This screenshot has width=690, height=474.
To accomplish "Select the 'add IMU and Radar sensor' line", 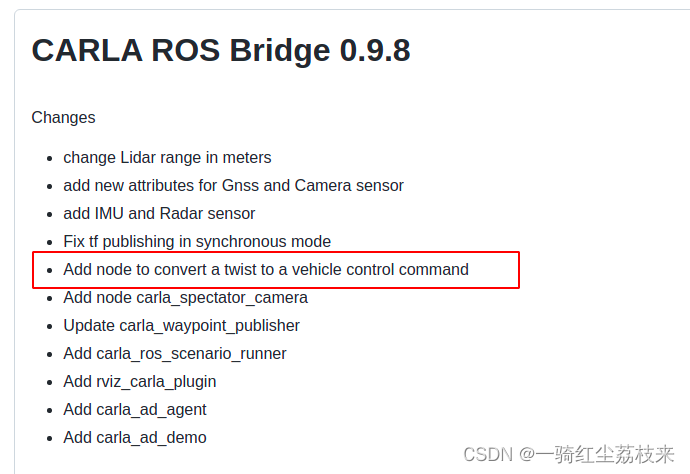I will coord(159,213).
